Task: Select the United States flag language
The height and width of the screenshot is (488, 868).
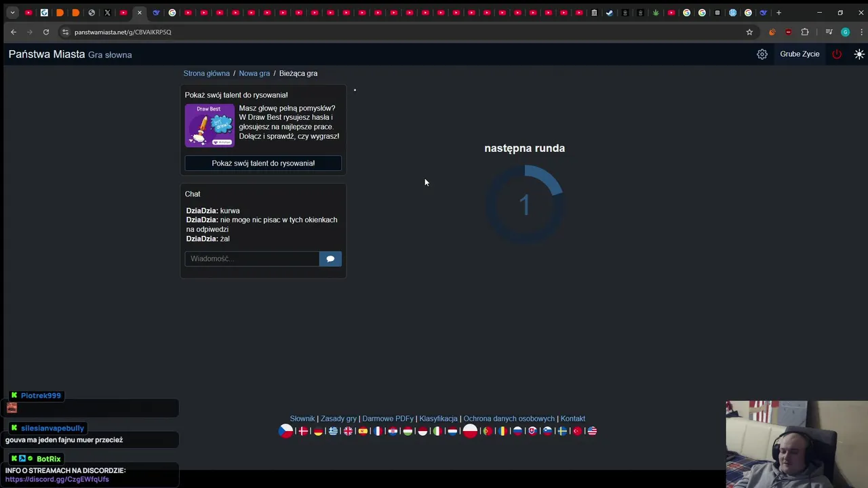Action: click(x=592, y=431)
